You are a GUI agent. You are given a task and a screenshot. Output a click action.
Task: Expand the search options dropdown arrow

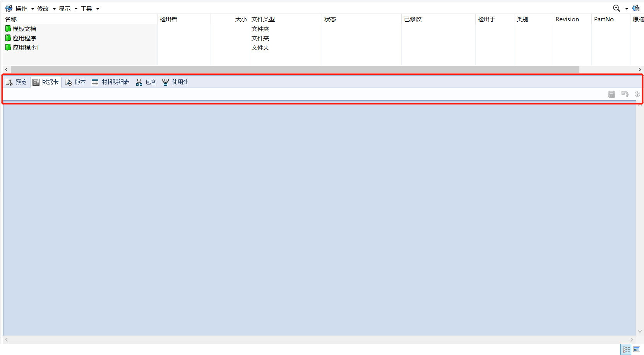point(627,9)
